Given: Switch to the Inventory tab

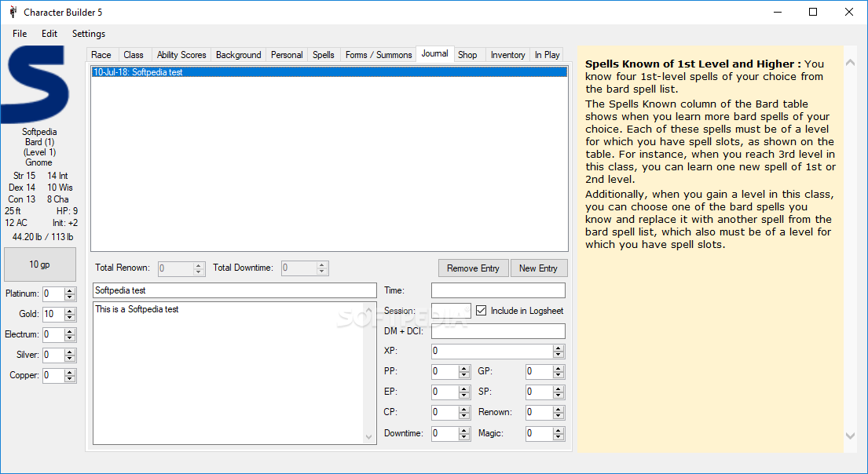Looking at the screenshot, I should tap(507, 55).
